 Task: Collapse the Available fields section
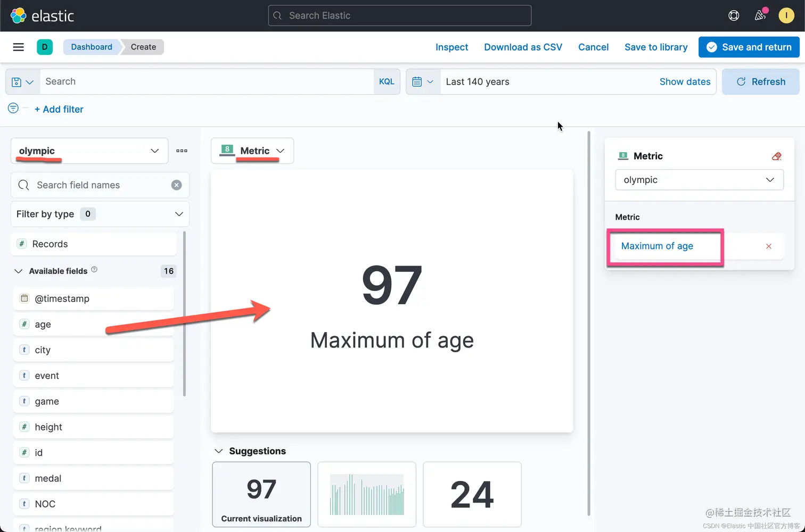19,271
